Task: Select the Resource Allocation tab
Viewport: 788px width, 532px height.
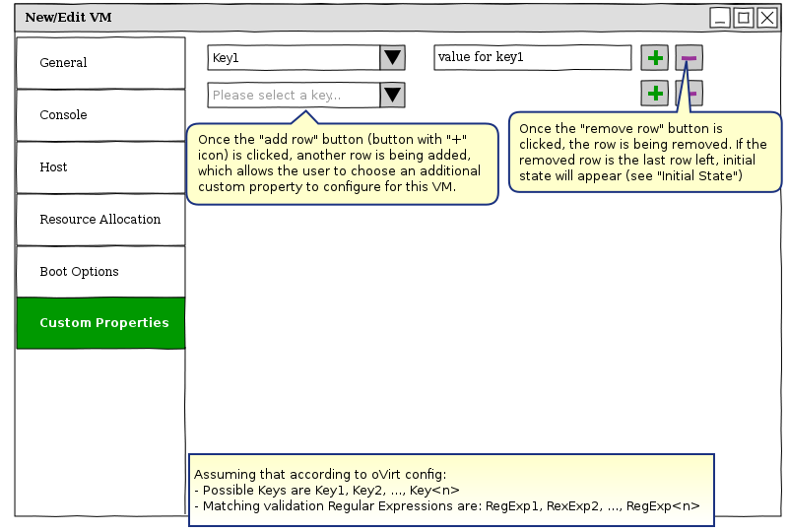Action: (100, 220)
